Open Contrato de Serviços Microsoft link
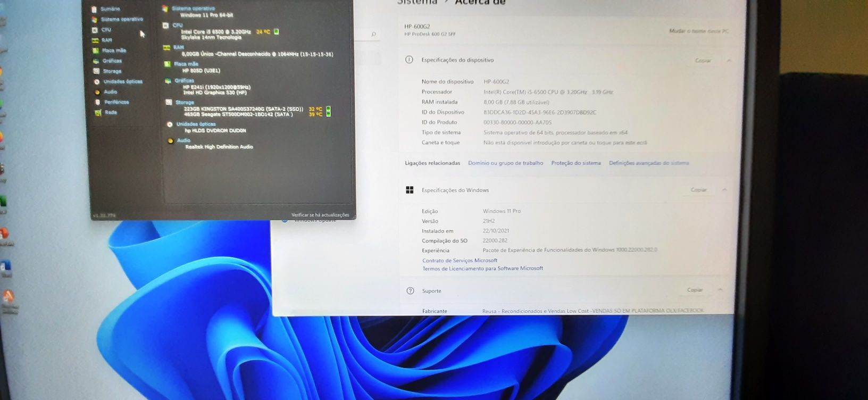868x400 pixels. (460, 260)
